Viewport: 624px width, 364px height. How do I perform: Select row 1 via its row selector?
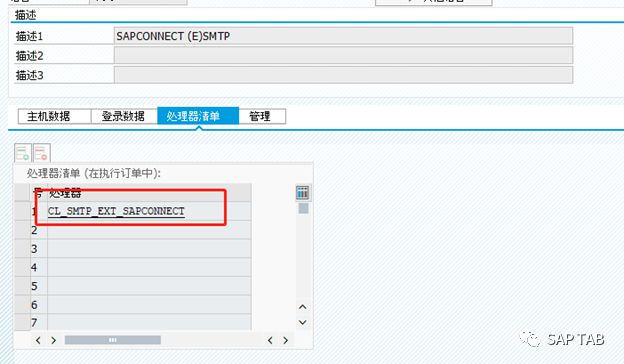tap(22, 211)
